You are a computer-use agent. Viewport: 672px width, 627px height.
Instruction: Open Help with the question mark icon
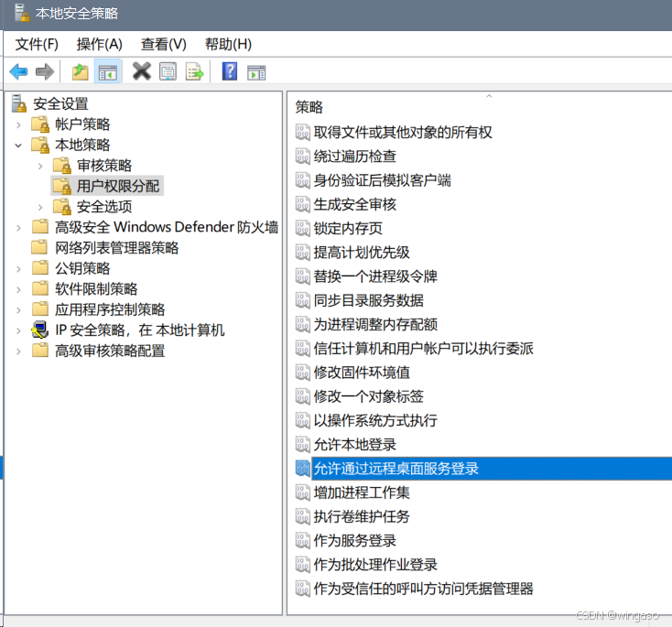(x=230, y=71)
